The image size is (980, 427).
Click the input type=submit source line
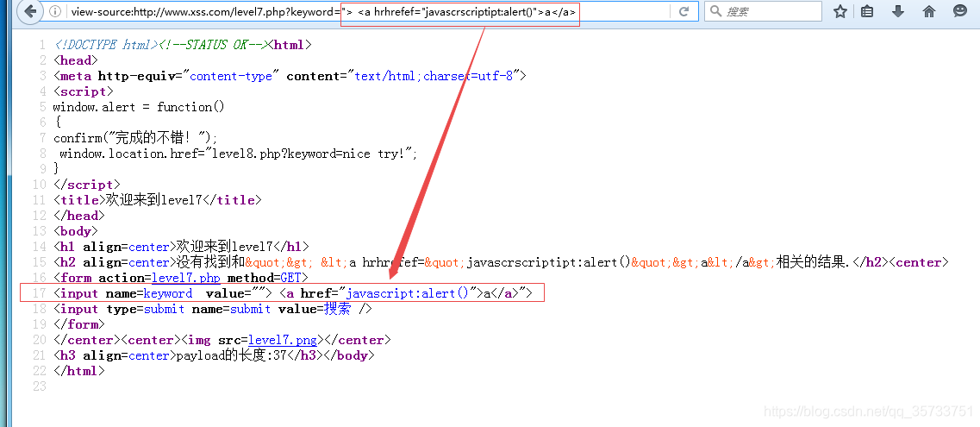pos(213,309)
